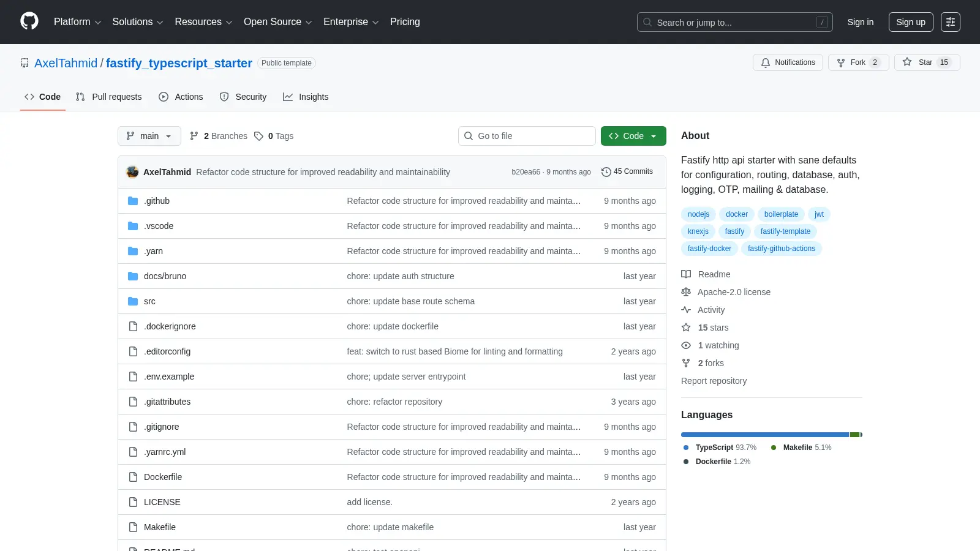980x551 pixels.
Task: Open commit hash b20ea66
Action: (x=526, y=172)
